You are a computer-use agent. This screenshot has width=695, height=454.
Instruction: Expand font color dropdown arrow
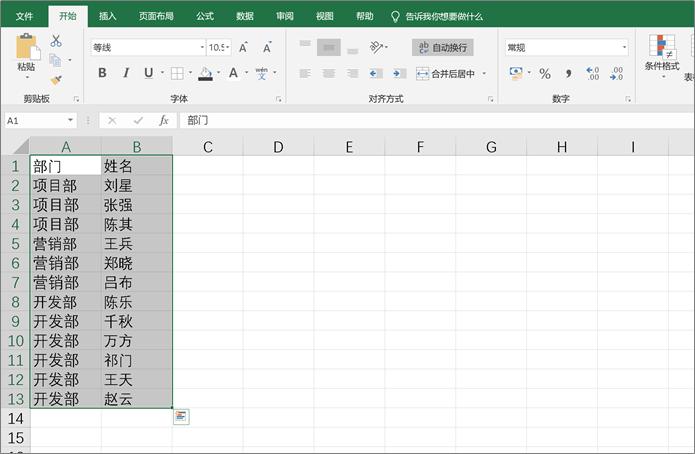[x=247, y=73]
